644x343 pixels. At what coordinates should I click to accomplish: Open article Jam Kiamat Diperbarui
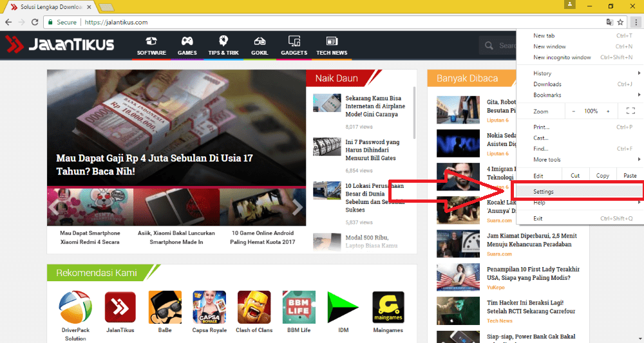[532, 240]
